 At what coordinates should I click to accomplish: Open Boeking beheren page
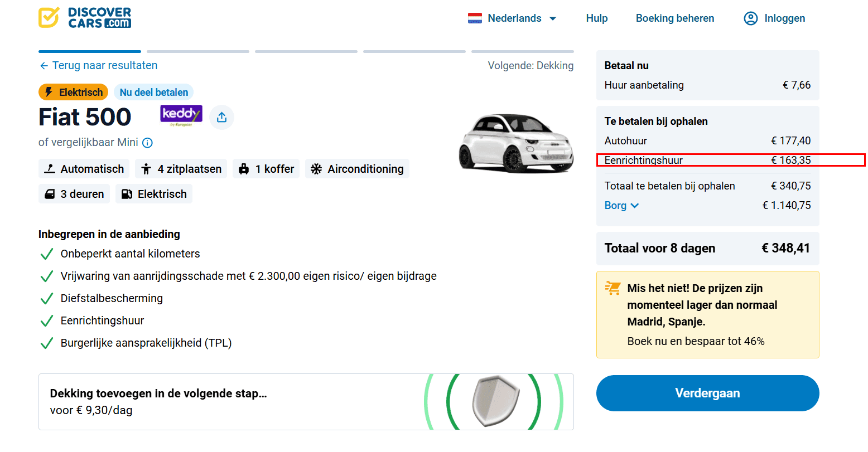click(675, 18)
